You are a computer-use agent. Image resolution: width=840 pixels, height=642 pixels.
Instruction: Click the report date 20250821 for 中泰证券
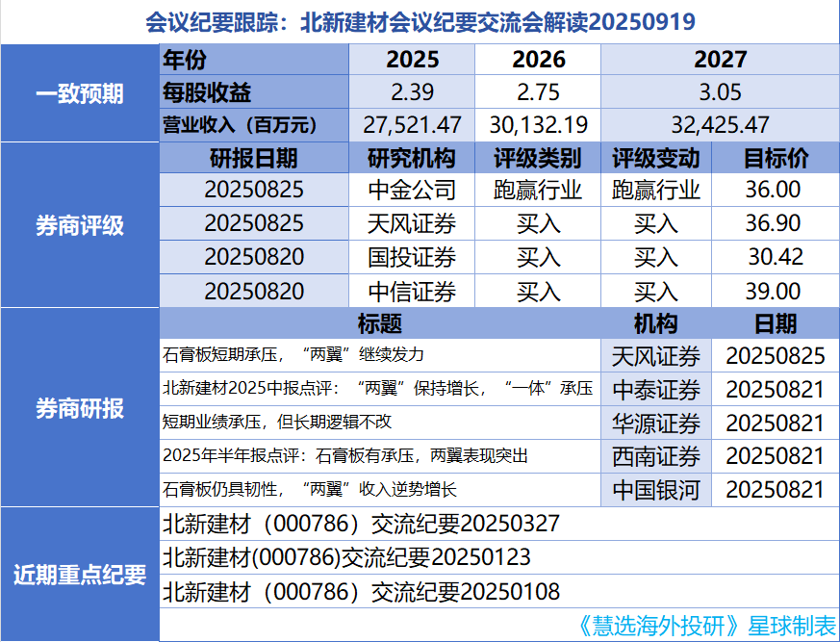tap(776, 389)
